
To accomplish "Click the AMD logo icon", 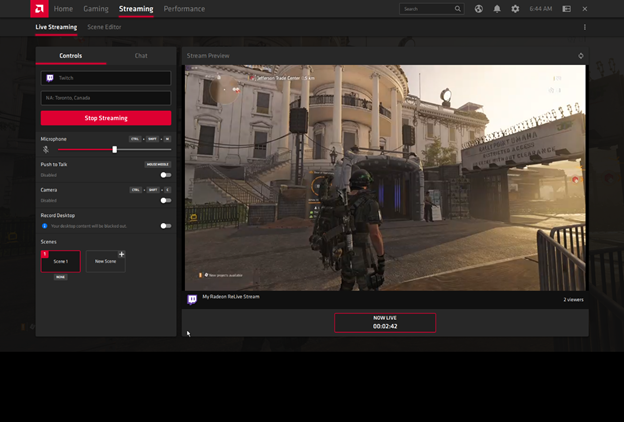I will click(x=39, y=9).
